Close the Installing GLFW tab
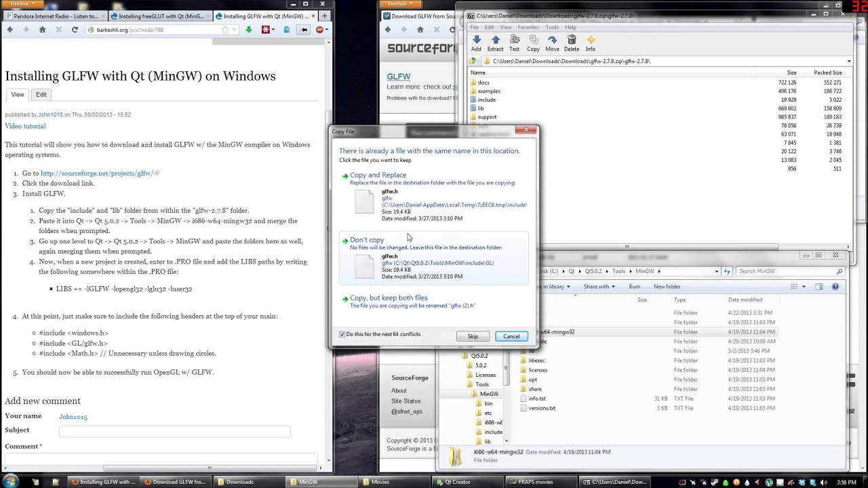Image resolution: width=868 pixels, height=488 pixels. (313, 16)
